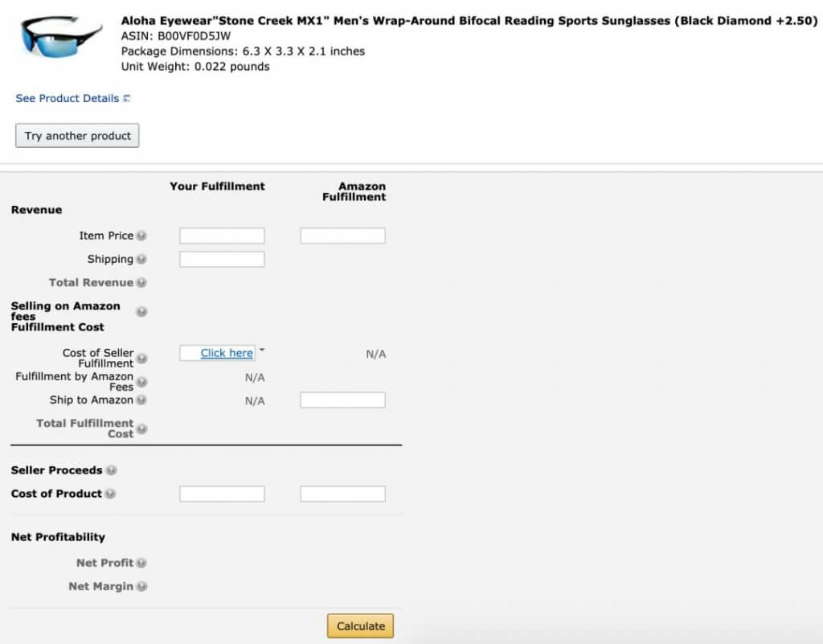
Task: Click the Aloha Eyewear product title
Action: click(x=469, y=21)
